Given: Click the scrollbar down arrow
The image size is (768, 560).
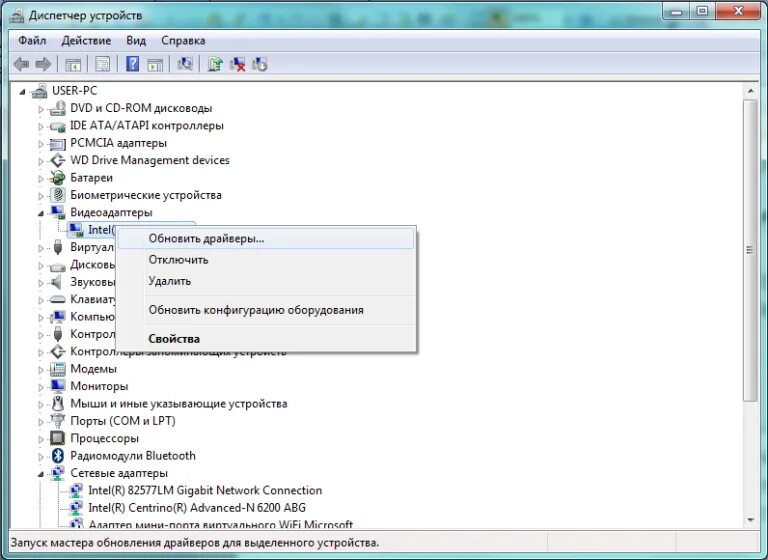Looking at the screenshot, I should pos(750,520).
